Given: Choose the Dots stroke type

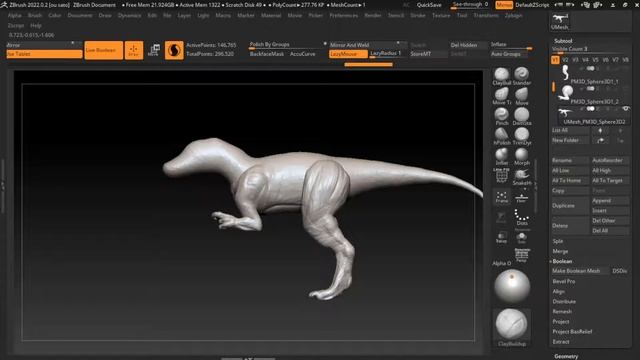Looking at the screenshot, I should tap(522, 217).
